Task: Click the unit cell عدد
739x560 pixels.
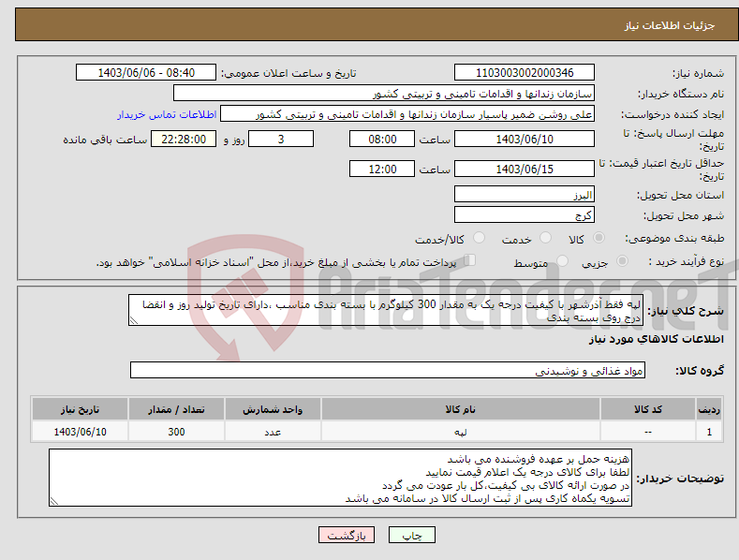Action: 273,432
